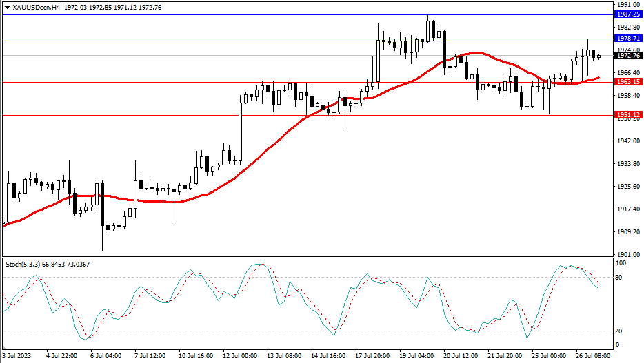Select the 1951.12 red price label
This screenshot has height=363, width=644.
click(x=627, y=114)
